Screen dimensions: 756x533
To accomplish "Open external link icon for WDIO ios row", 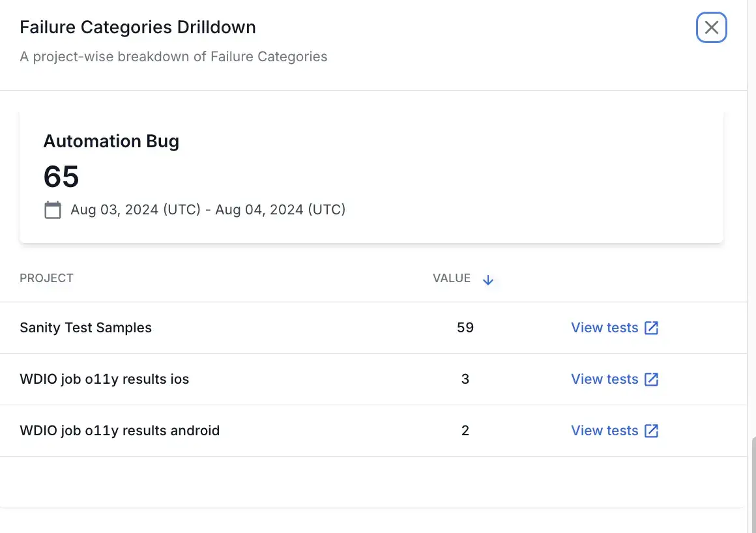I will 651,379.
